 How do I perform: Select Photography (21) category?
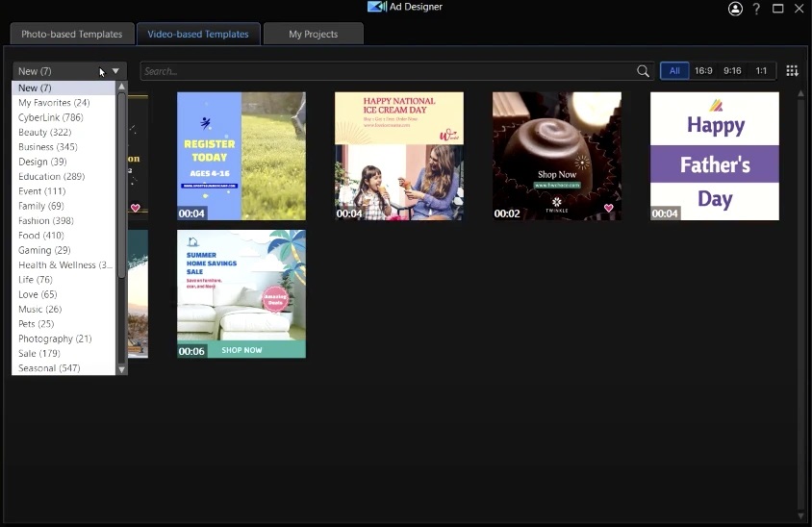click(x=63, y=339)
